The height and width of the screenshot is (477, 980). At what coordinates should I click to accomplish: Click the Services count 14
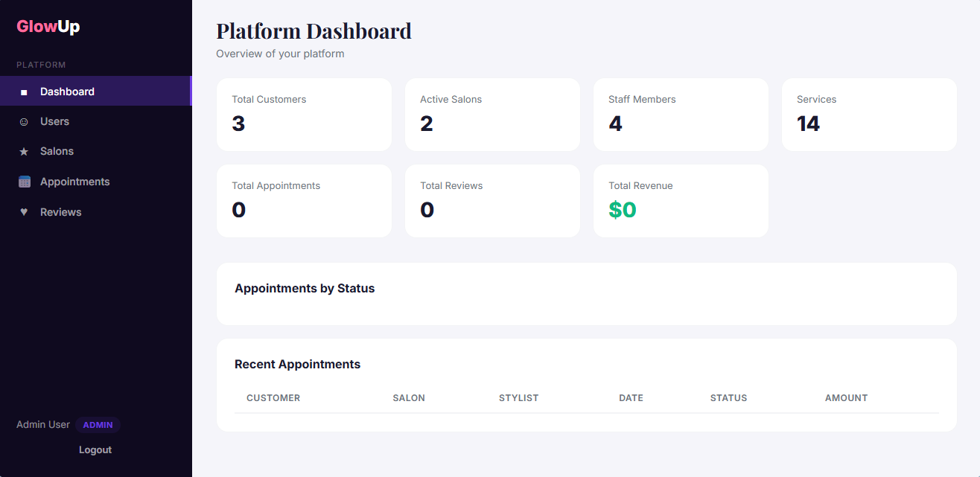click(809, 124)
